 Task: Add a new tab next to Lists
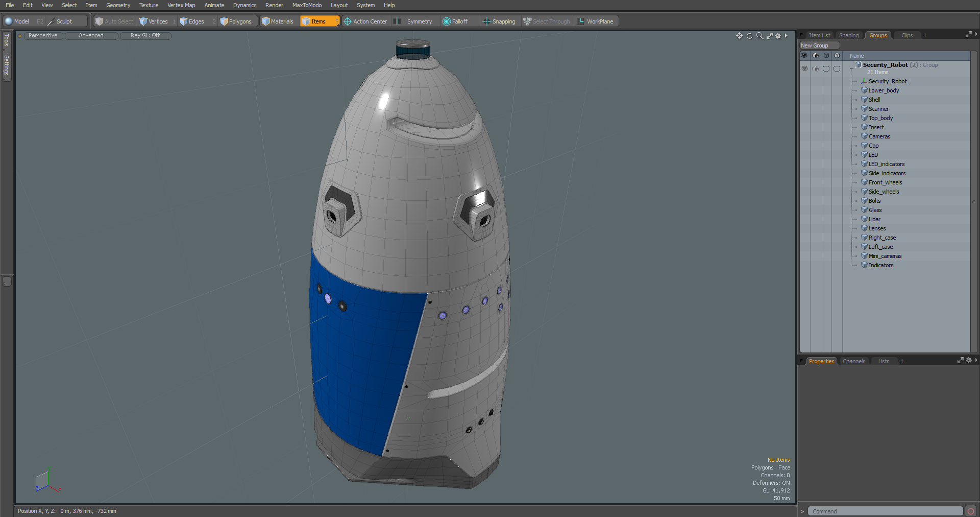(x=902, y=361)
